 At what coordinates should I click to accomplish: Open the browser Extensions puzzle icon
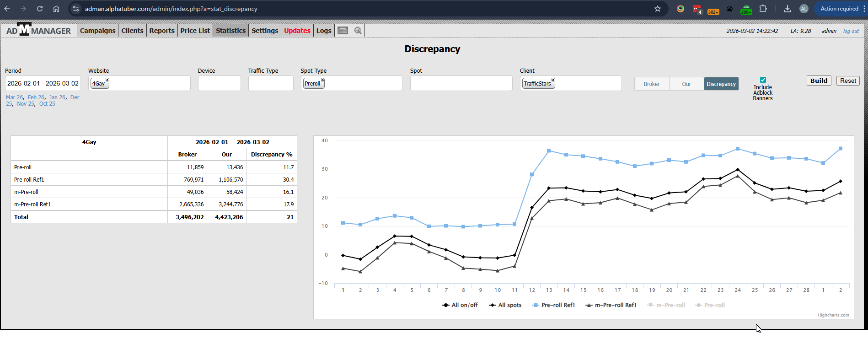tap(763, 9)
